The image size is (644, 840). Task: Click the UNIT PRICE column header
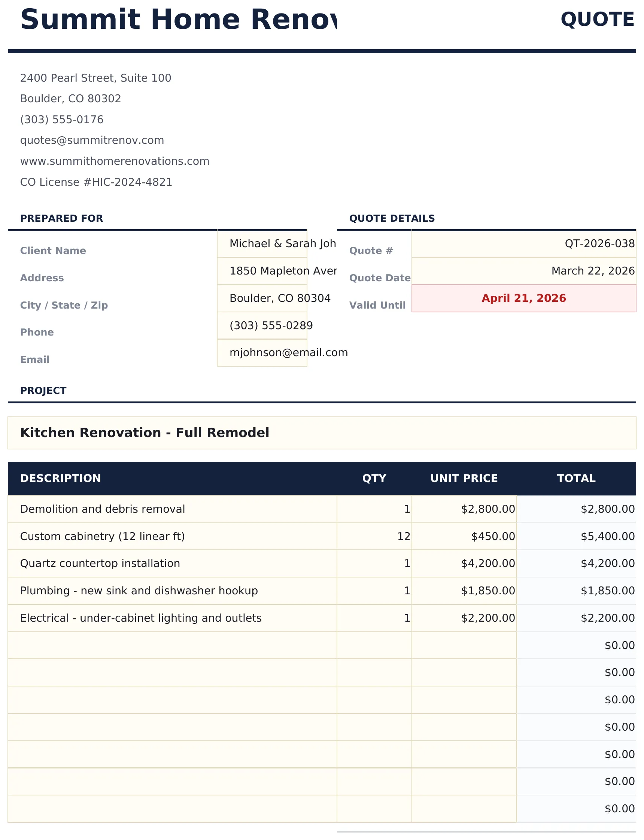coord(464,479)
